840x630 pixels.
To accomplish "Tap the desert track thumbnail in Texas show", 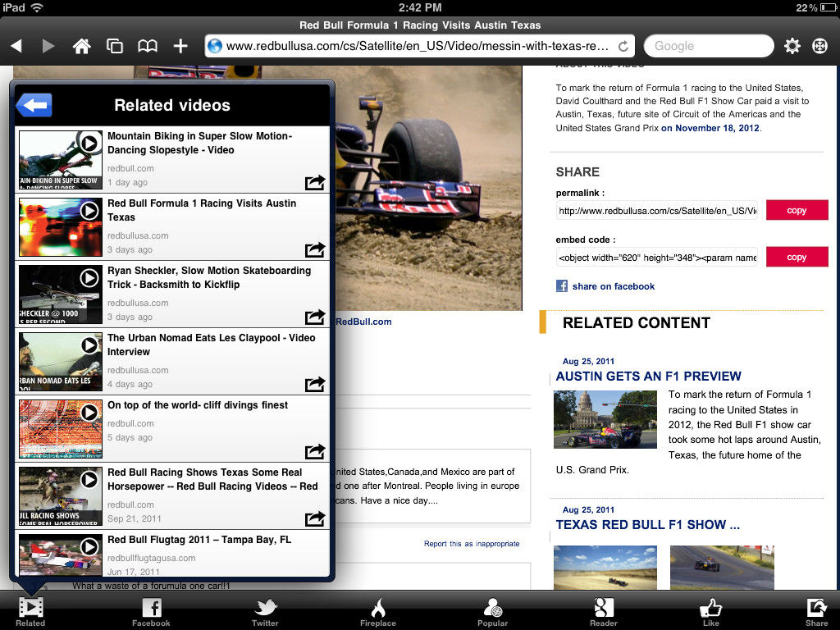I will pyautogui.click(x=605, y=568).
